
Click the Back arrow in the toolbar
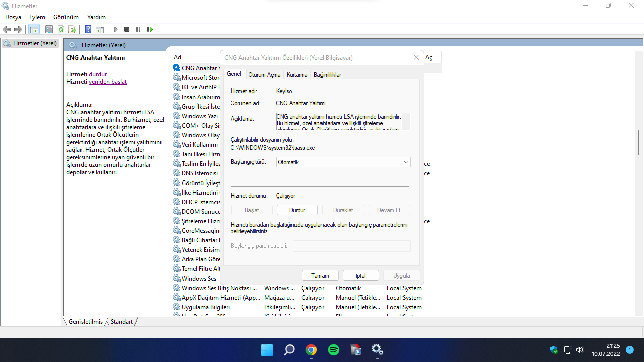click(x=7, y=29)
